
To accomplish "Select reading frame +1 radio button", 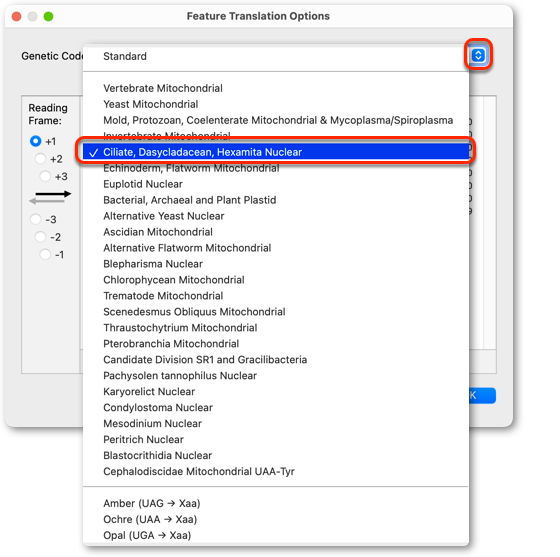I will 35,141.
